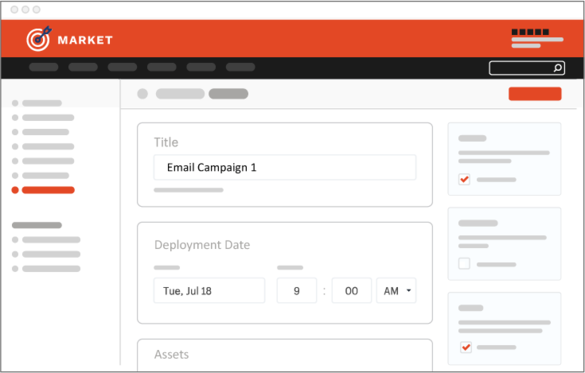
Task: Click the MARKET brand name text
Action: pos(85,40)
